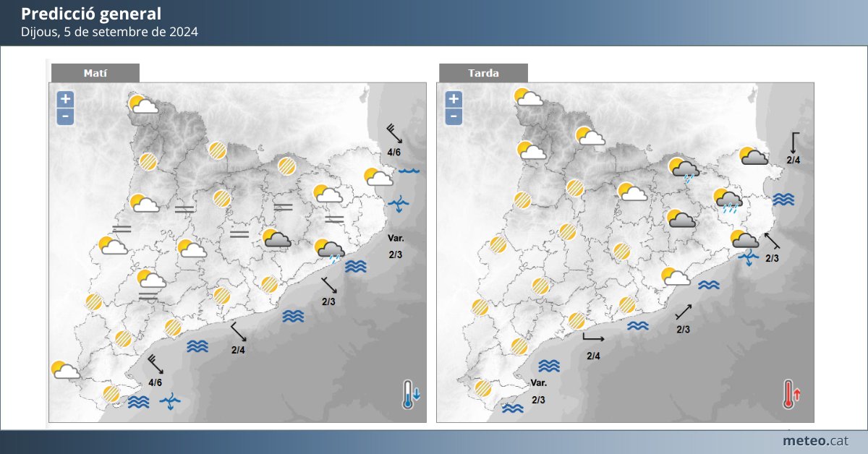
Task: Click the wind arrow above 2/3 on the Matí map
Action: [x=329, y=284]
